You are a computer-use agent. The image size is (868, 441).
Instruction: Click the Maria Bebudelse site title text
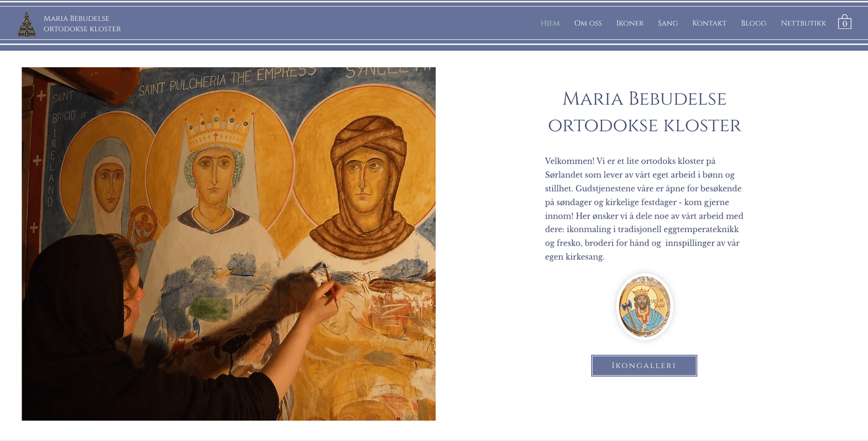(x=81, y=23)
